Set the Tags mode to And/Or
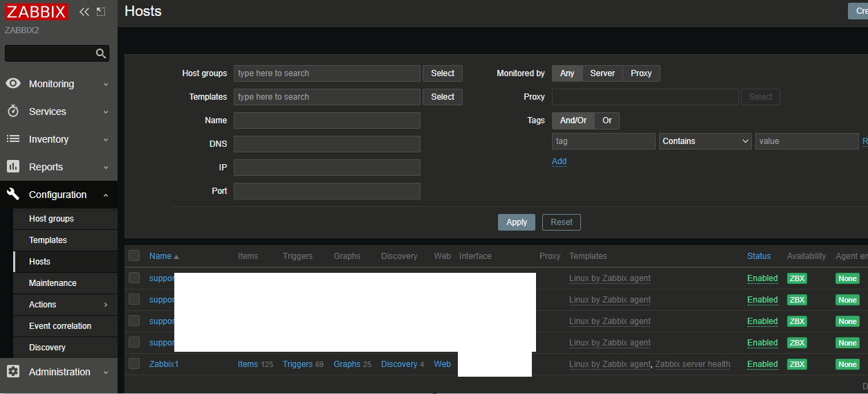The width and height of the screenshot is (868, 394). (x=573, y=120)
